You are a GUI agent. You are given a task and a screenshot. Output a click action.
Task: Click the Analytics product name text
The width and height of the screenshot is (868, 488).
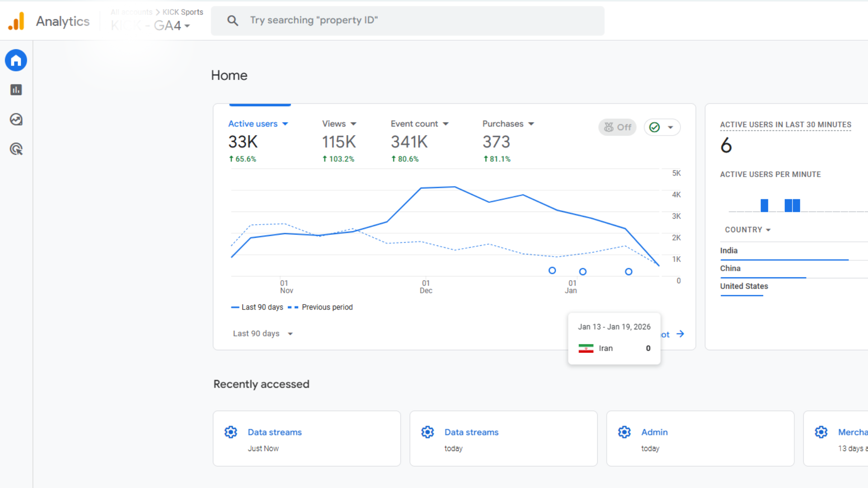[63, 21]
